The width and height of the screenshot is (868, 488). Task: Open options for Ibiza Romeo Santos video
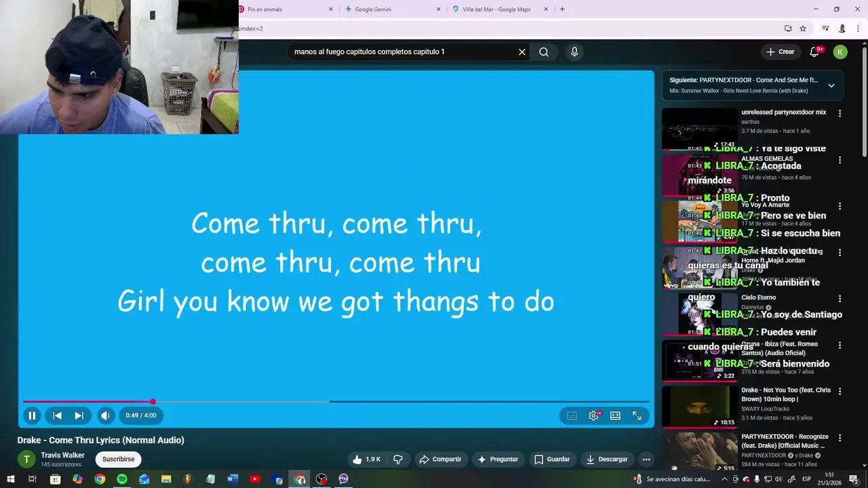(840, 345)
